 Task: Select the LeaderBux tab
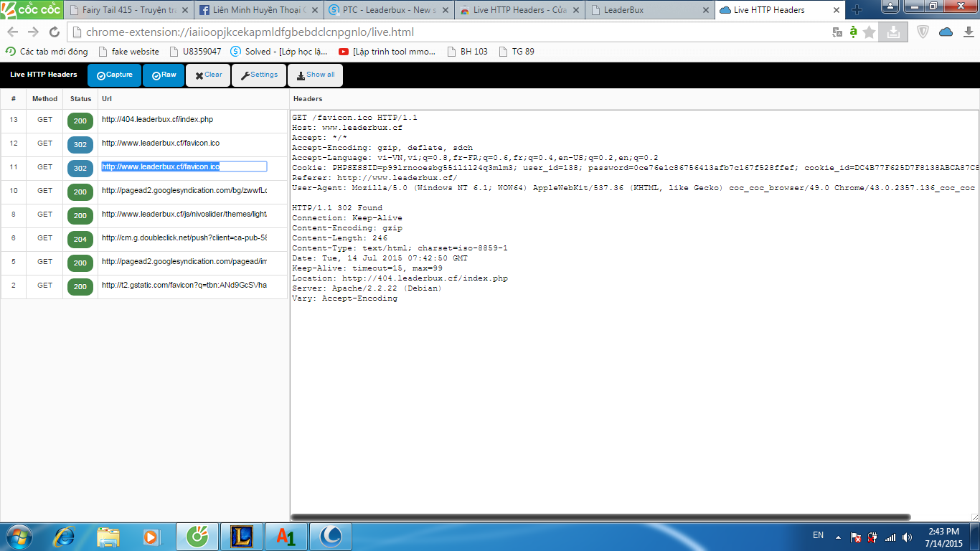[x=649, y=10]
